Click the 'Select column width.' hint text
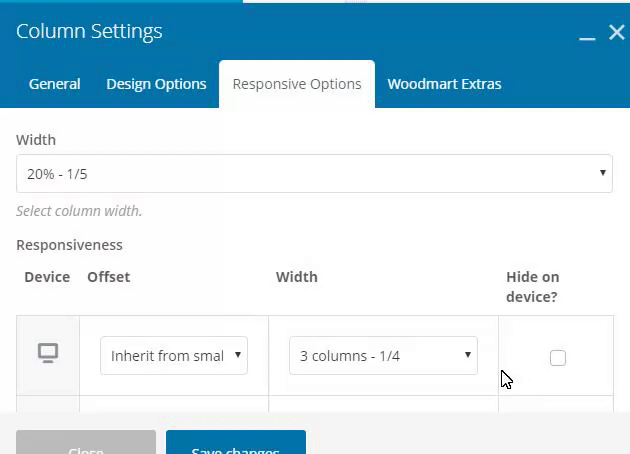 (79, 211)
